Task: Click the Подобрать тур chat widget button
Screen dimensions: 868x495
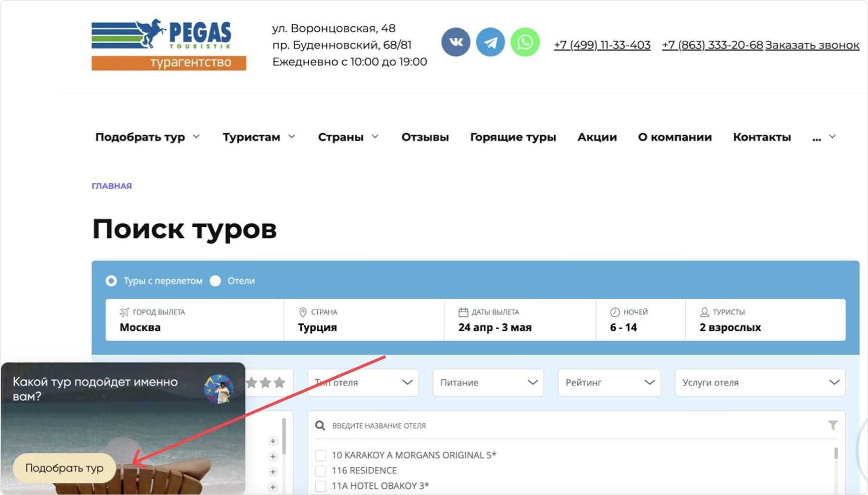Action: click(x=65, y=468)
